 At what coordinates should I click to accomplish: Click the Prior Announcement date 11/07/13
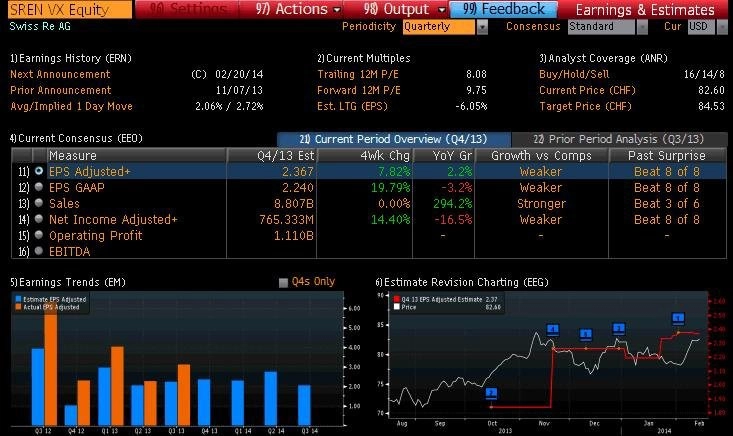point(239,90)
